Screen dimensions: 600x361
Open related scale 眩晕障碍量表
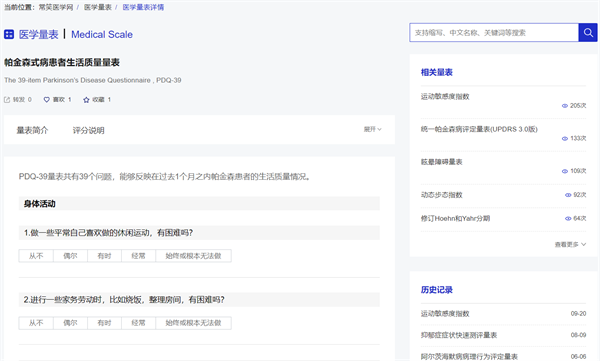[442, 162]
